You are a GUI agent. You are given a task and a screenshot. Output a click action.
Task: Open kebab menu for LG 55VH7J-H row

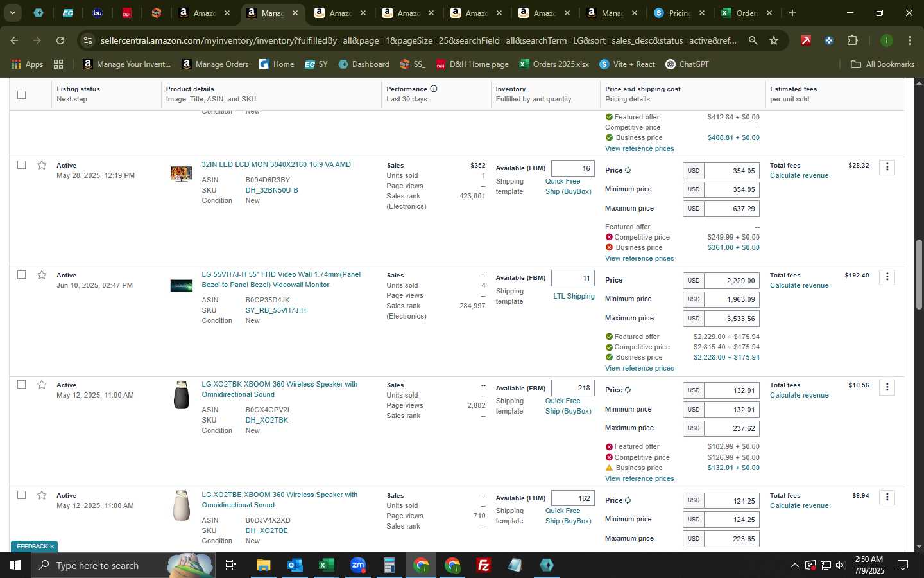coord(887,277)
